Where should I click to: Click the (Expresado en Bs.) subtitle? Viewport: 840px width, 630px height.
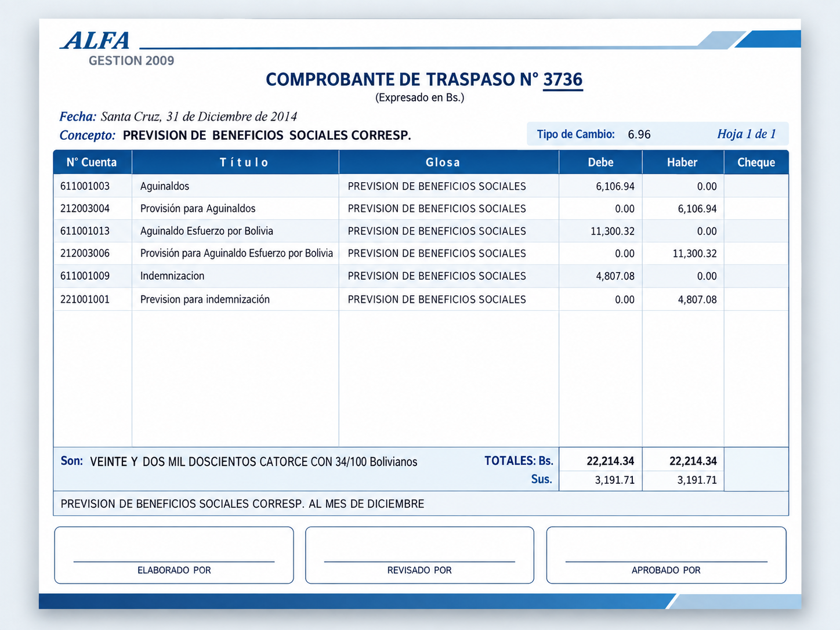click(420, 97)
